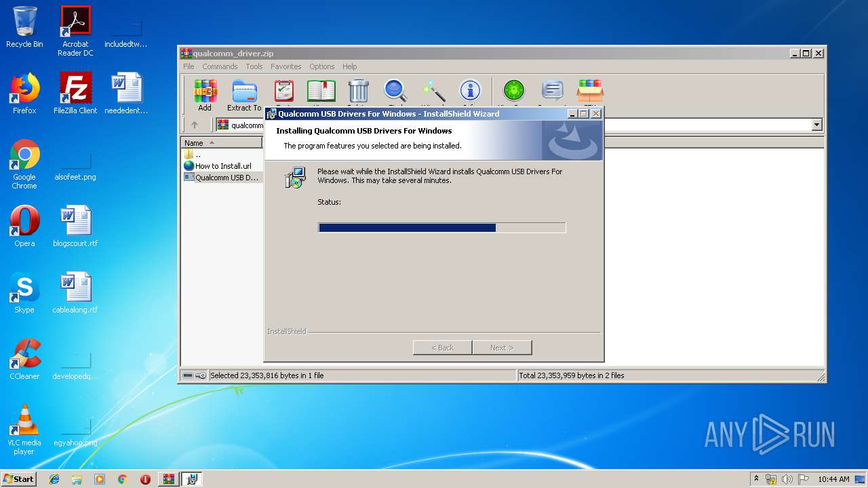Open Windows Explorer from taskbar

(x=77, y=479)
